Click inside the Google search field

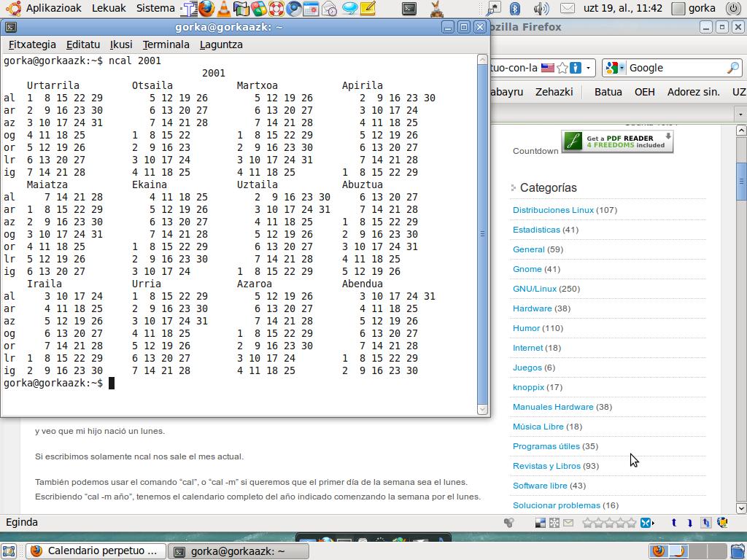click(x=675, y=68)
